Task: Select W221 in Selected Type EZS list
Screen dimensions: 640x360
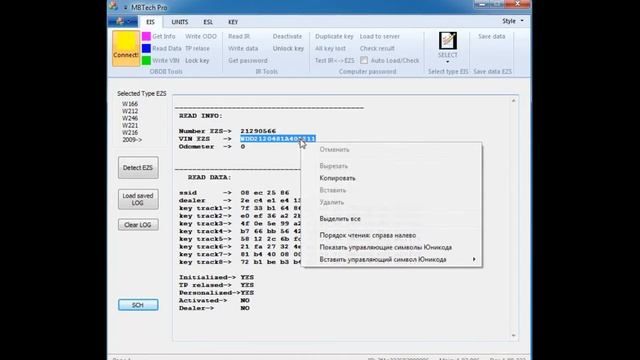Action: [130, 125]
